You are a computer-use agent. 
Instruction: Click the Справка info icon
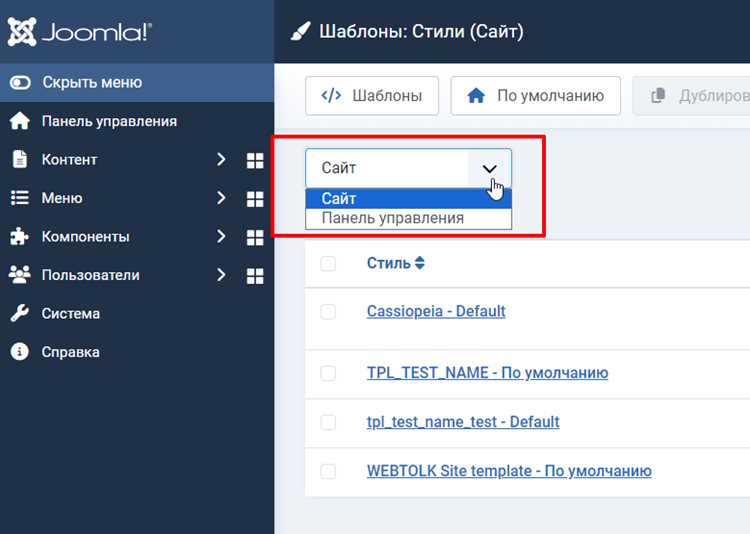click(x=20, y=352)
